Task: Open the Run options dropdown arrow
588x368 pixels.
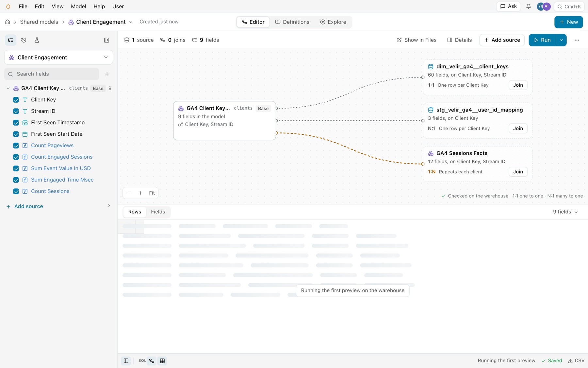Action: coord(561,40)
